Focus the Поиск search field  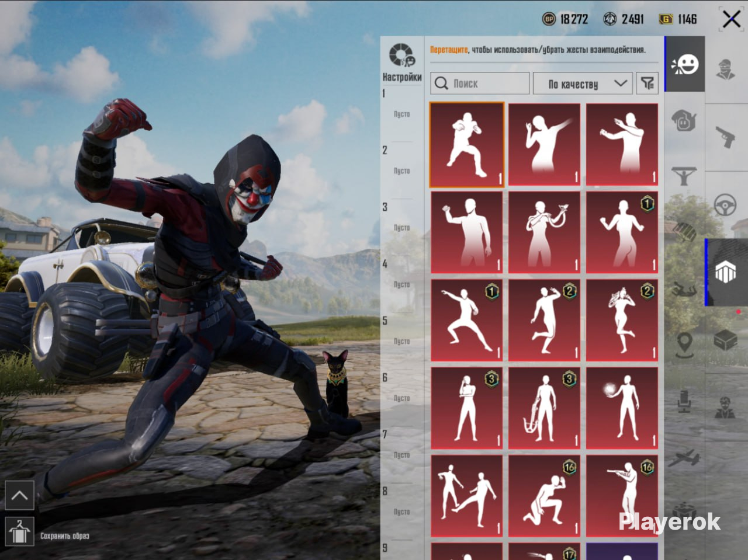point(480,84)
